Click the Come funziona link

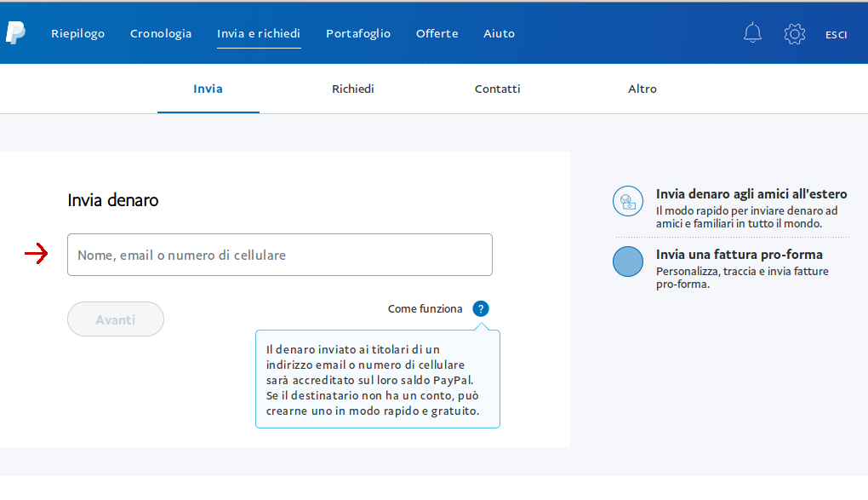[425, 308]
